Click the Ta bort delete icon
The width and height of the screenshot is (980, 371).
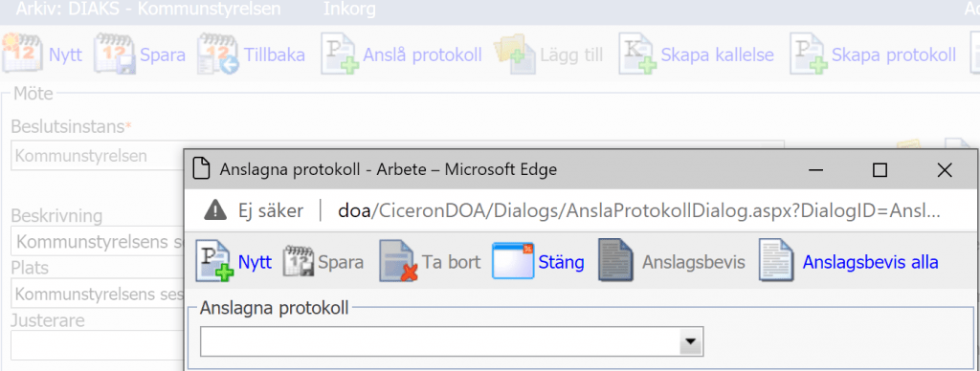click(x=398, y=262)
